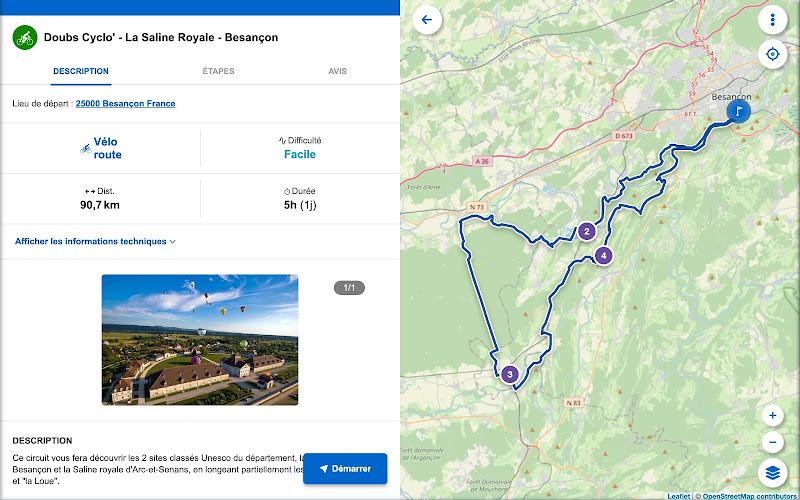800x500 pixels.
Task: Open the three-dot options menu
Action: pos(772,20)
